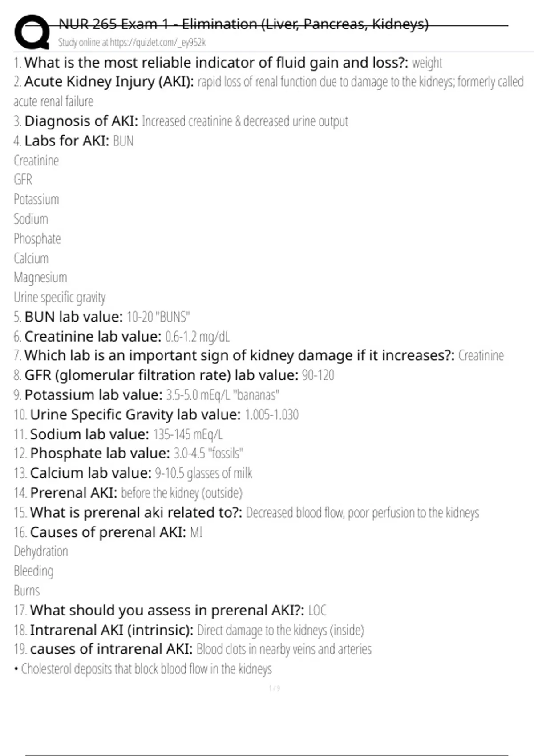Select the 'Intrarenal AKI (intrinsic)' term
Image resolution: width=534 pixels, height=756 pixels.
112,630
